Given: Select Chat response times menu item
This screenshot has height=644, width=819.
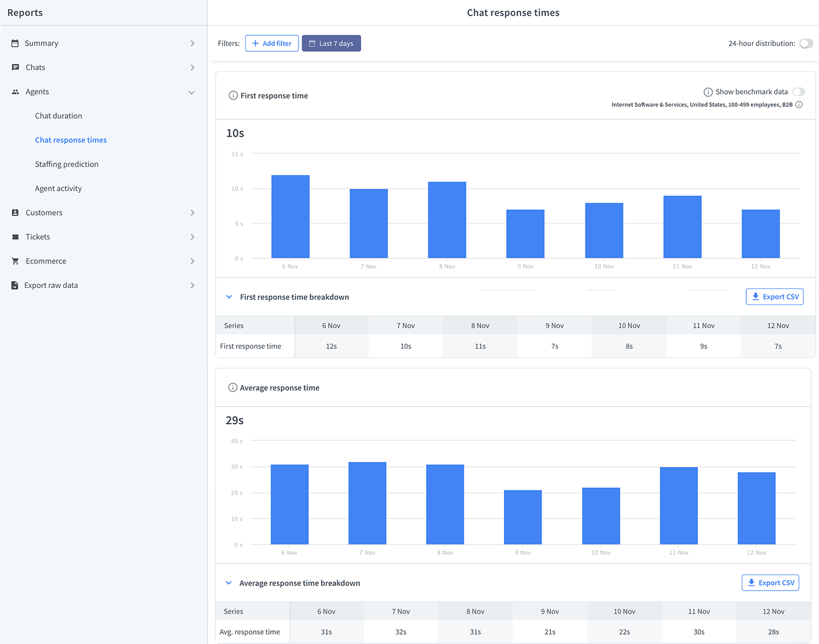Looking at the screenshot, I should (71, 140).
